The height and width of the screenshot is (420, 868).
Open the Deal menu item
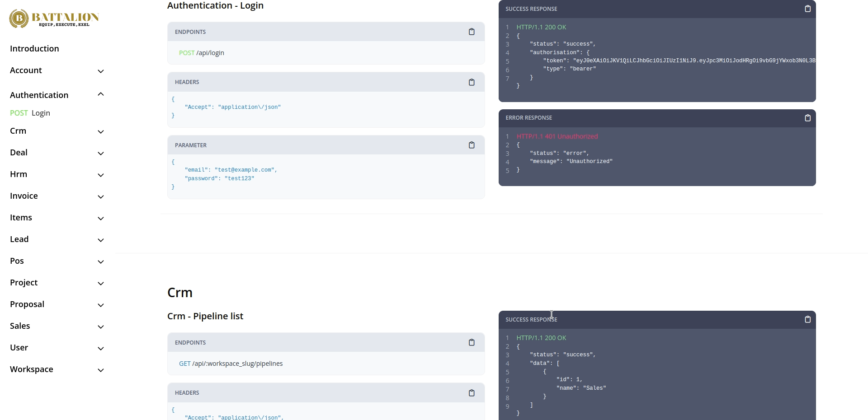[19, 153]
